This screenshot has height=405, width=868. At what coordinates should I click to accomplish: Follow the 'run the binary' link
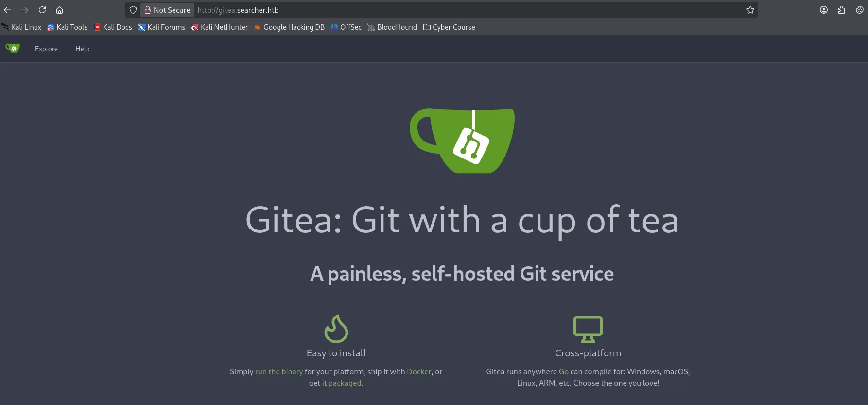[x=279, y=371]
